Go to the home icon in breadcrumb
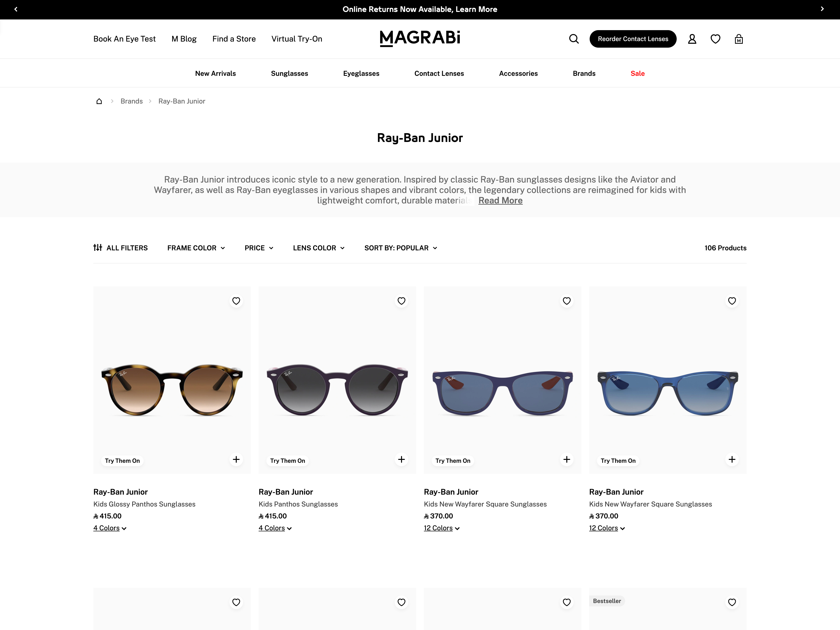 pyautogui.click(x=99, y=101)
